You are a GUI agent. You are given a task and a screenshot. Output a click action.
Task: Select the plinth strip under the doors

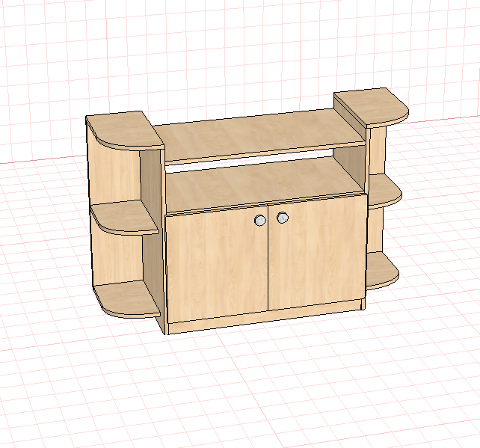265,317
